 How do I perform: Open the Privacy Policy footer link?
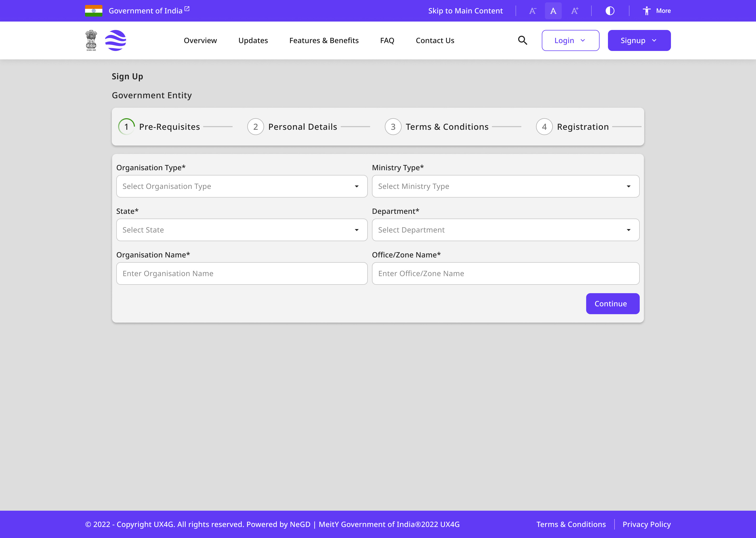647,524
